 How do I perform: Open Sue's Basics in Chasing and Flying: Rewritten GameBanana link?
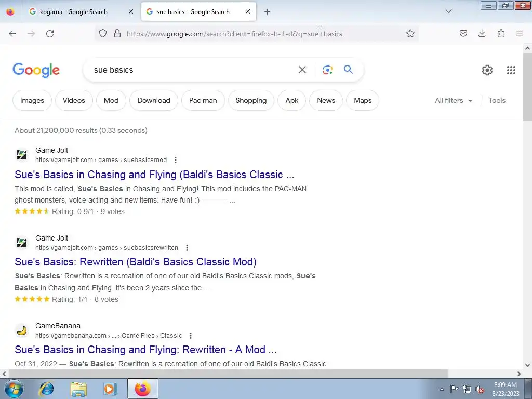click(x=145, y=350)
